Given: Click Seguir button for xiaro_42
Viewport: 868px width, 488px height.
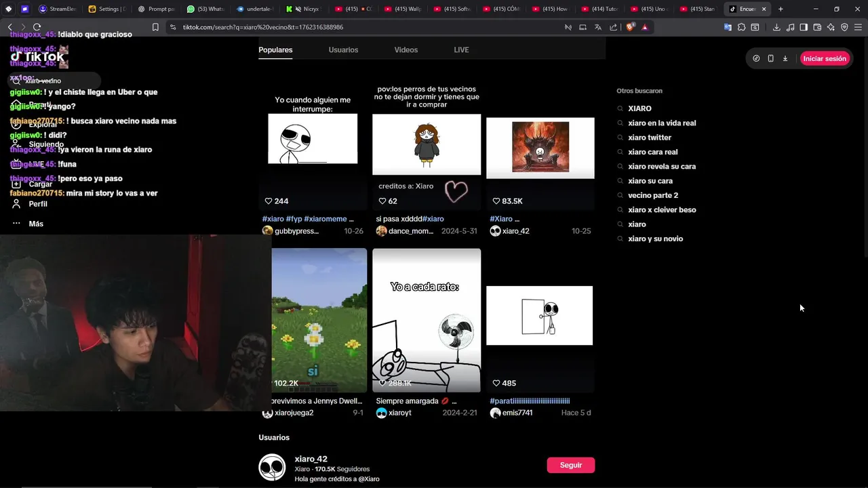Looking at the screenshot, I should tap(571, 465).
